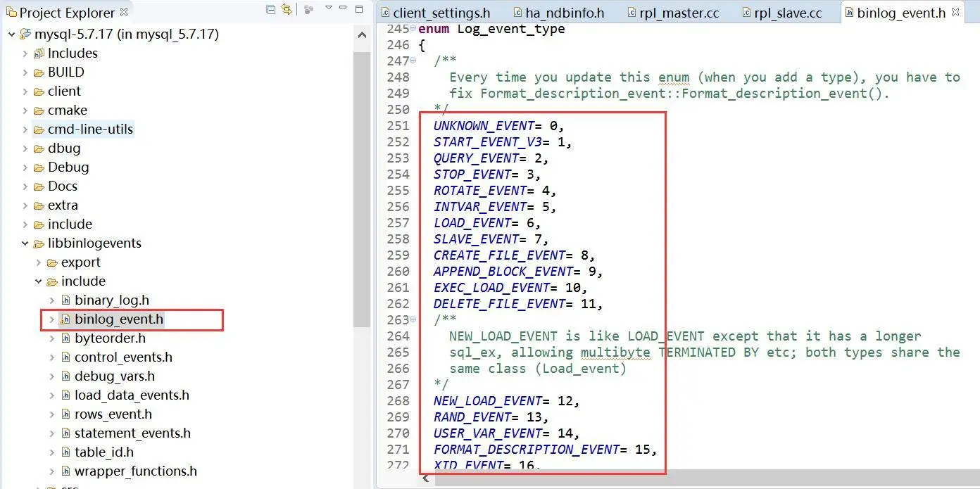Click the cmd-line-utils folder icon

(39, 129)
